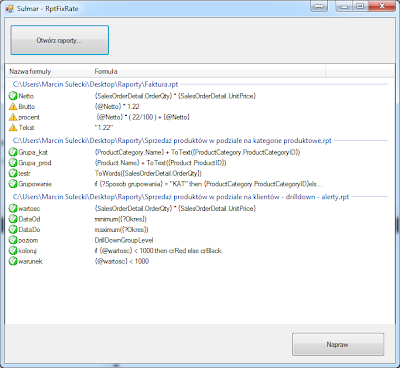The image size is (400, 368).
Task: Select the DataOd row name
Action: [29, 219]
